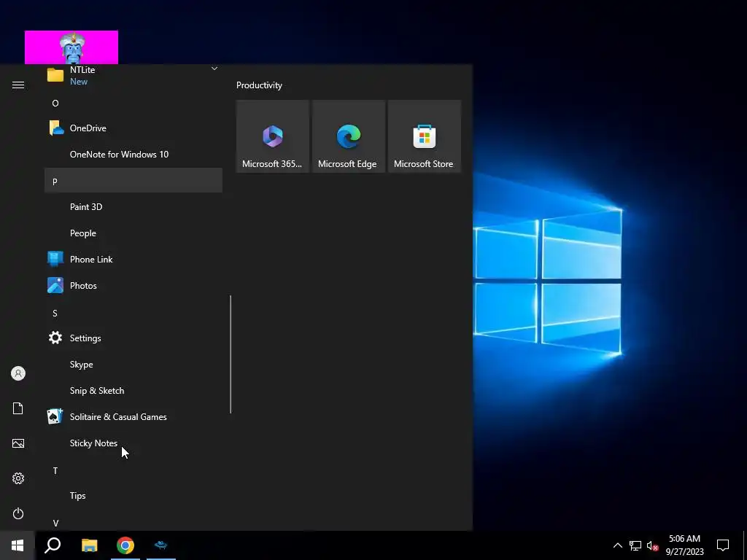The image size is (747, 560).
Task: Open OneNote for Windows 10
Action: [133, 155]
